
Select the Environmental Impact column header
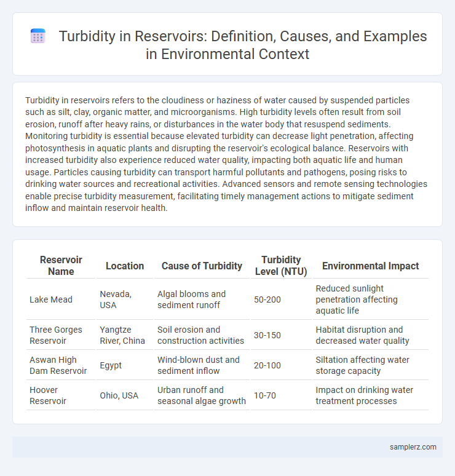(x=371, y=266)
